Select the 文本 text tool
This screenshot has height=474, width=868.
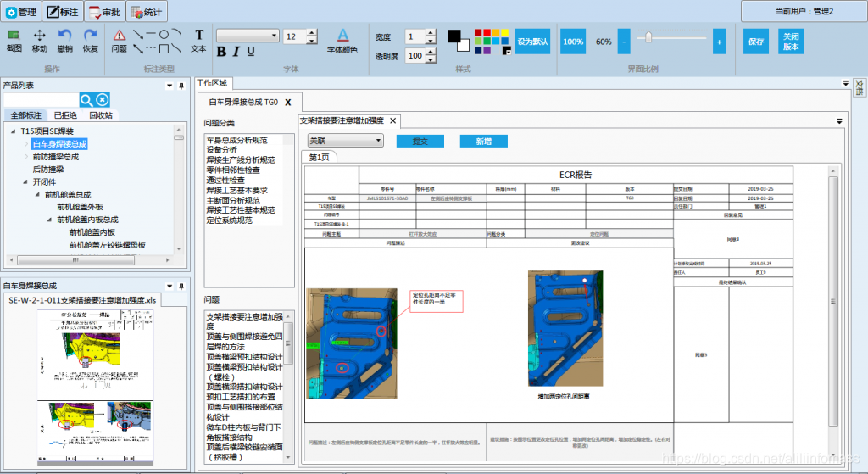(198, 41)
